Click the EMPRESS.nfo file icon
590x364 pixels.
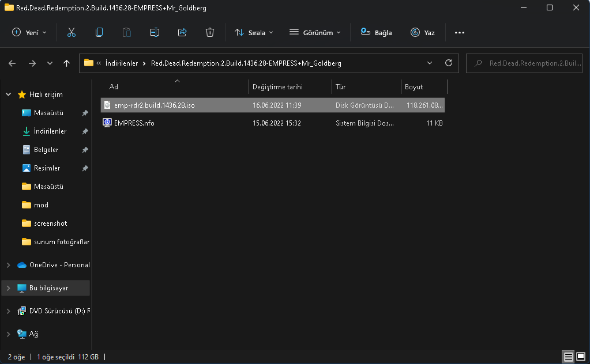click(x=107, y=123)
